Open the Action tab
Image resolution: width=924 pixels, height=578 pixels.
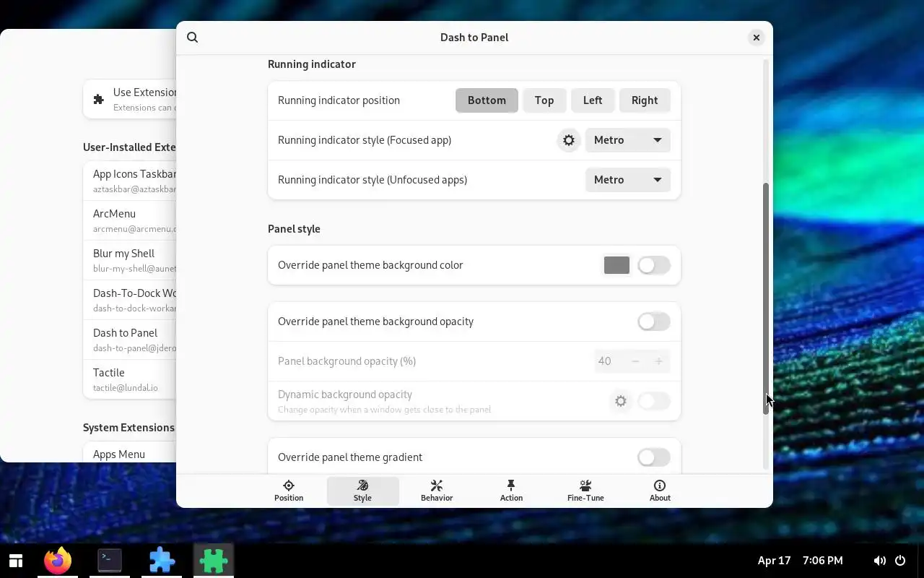click(x=511, y=491)
